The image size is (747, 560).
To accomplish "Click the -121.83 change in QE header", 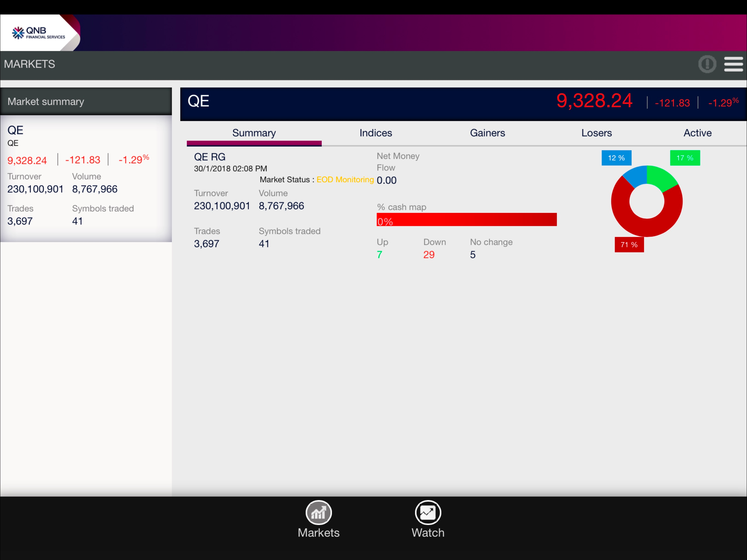I will pyautogui.click(x=672, y=103).
